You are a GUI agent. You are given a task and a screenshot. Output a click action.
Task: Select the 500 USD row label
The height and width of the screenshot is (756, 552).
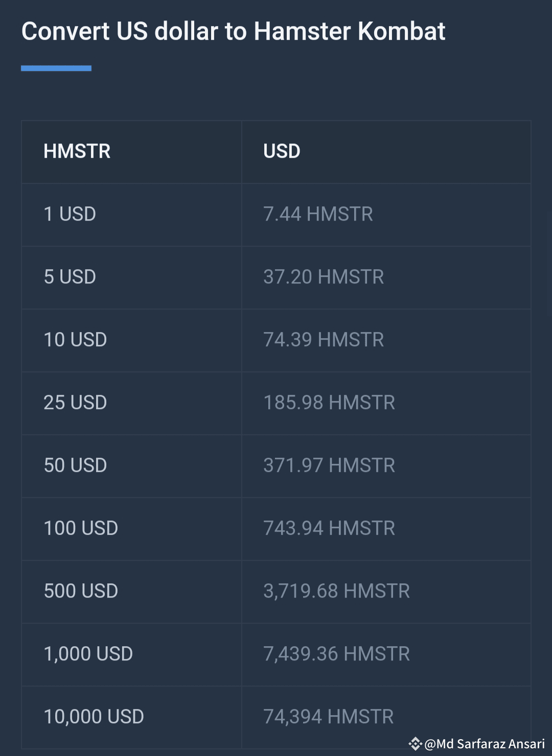(x=81, y=591)
